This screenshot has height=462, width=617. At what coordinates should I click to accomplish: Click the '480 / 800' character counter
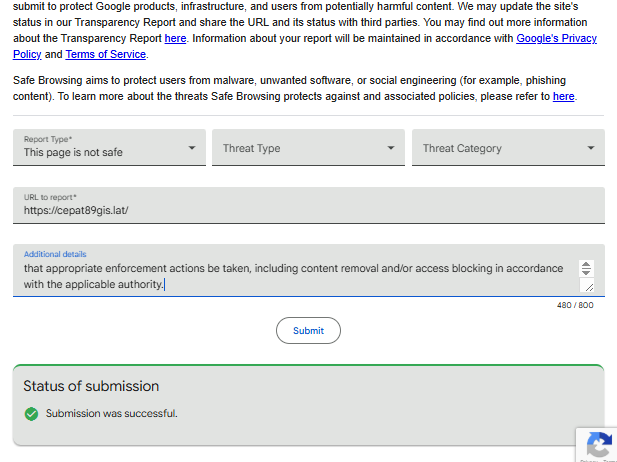575,305
